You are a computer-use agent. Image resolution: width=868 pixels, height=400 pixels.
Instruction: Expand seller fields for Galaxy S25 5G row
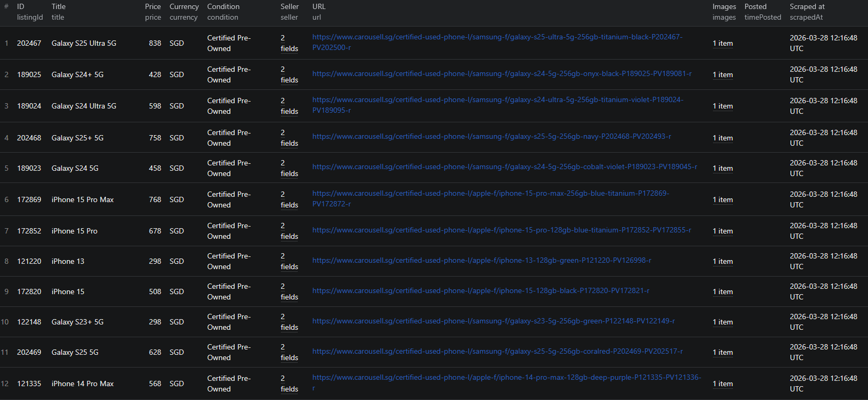[x=289, y=352]
